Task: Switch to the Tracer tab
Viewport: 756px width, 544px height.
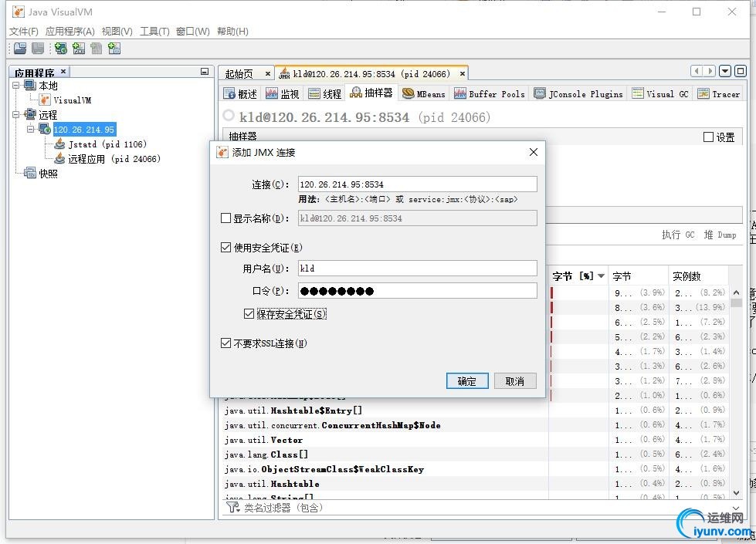Action: pyautogui.click(x=719, y=93)
